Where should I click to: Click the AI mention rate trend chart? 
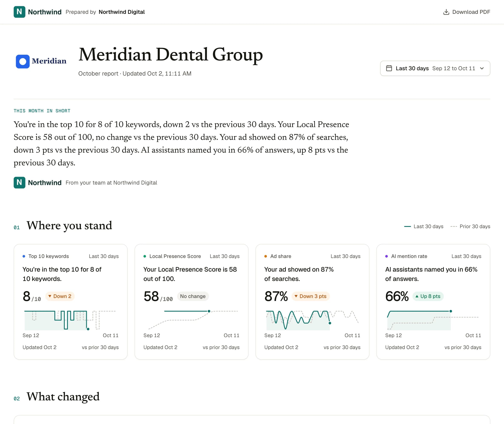[433, 320]
